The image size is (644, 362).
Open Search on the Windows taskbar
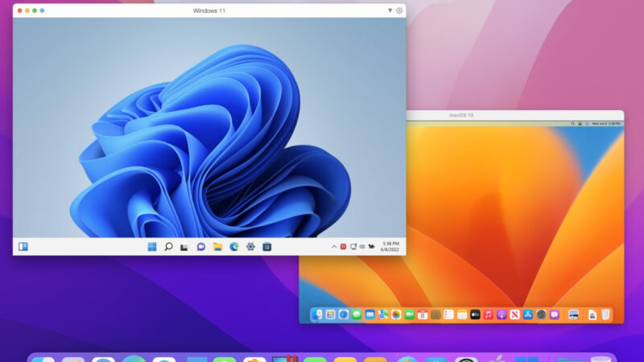[x=168, y=247]
